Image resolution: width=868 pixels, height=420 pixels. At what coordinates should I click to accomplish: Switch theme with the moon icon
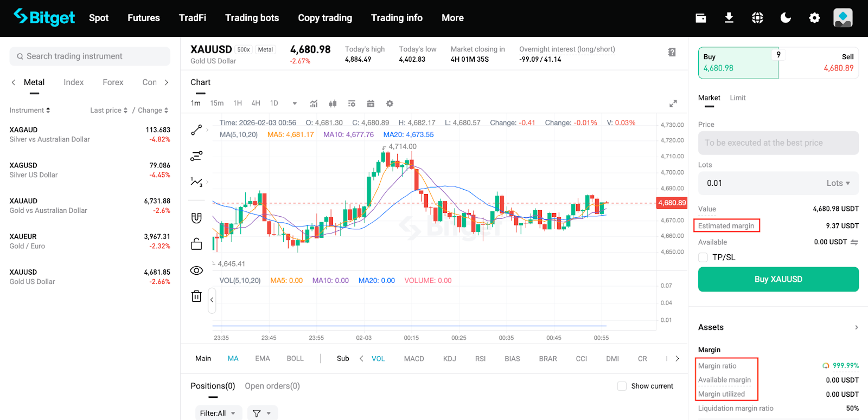786,18
